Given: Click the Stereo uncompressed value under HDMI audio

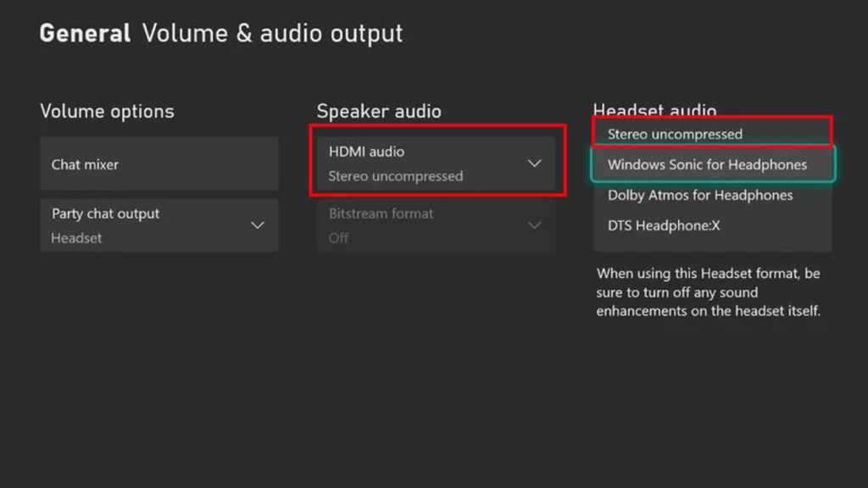Looking at the screenshot, I should pyautogui.click(x=395, y=176).
